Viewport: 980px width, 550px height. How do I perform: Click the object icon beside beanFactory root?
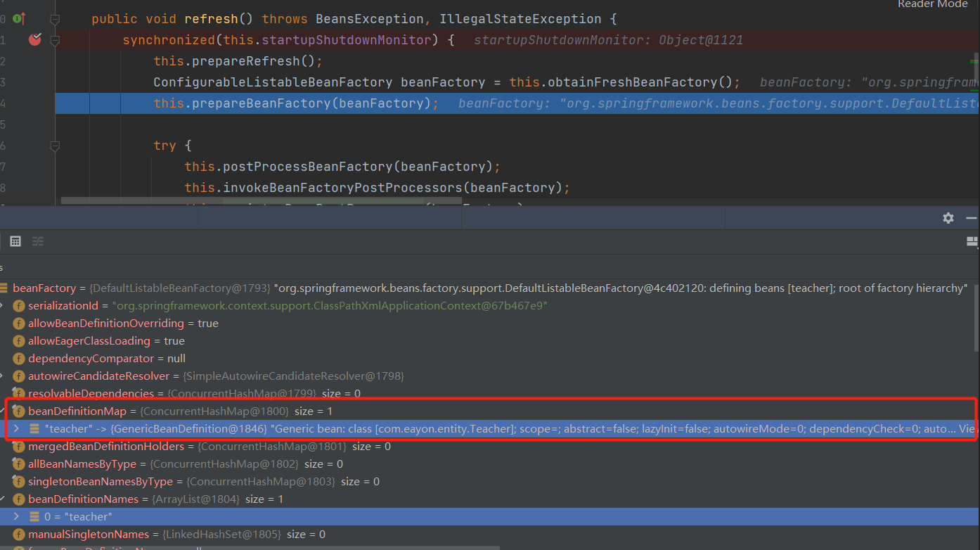click(x=4, y=288)
